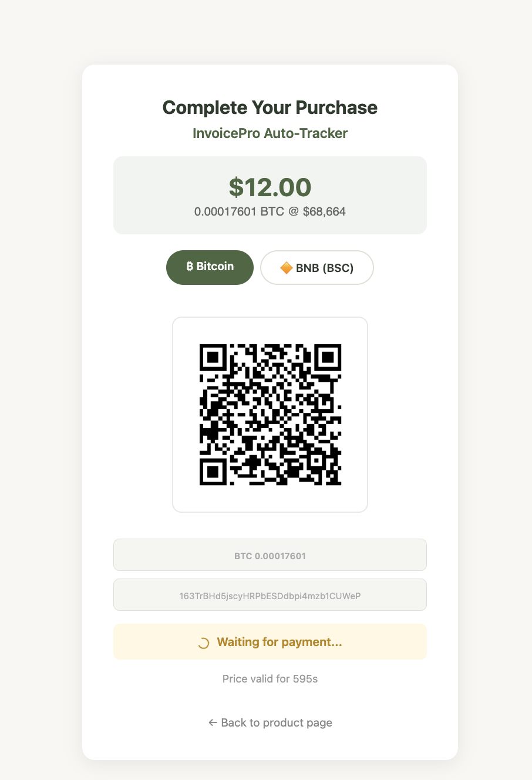Click the QR code's bottom-left finder square
Screen dimensions: 532x780
(213, 472)
